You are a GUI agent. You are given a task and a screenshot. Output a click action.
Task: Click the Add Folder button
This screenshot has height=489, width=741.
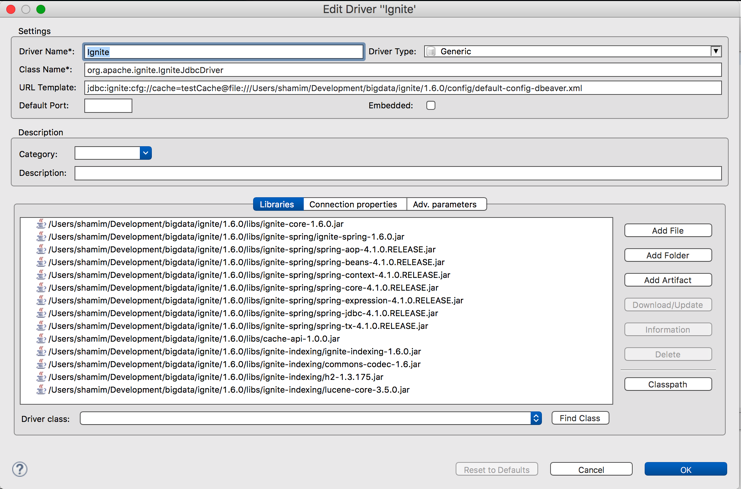pyautogui.click(x=668, y=255)
